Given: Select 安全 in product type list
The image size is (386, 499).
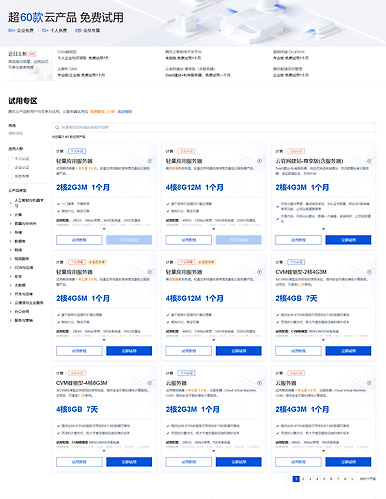Looking at the screenshot, I should click(18, 276).
